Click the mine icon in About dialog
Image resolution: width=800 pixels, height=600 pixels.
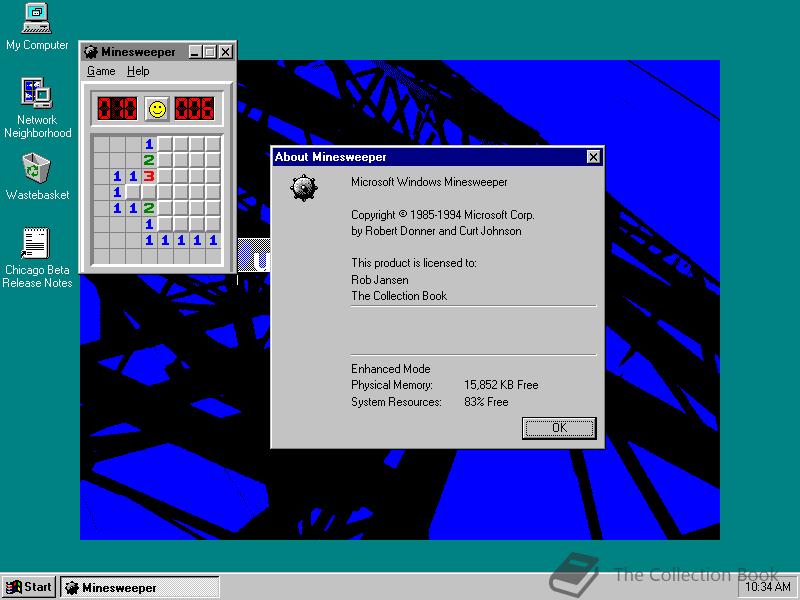[304, 188]
